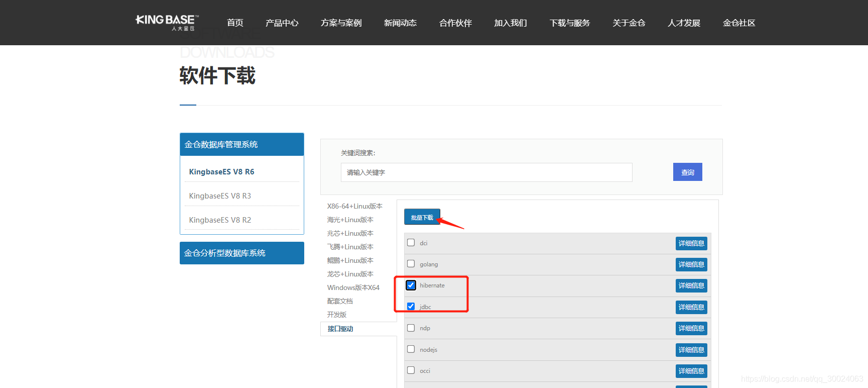Open the 加入我们 page
868x388 pixels.
click(x=511, y=23)
